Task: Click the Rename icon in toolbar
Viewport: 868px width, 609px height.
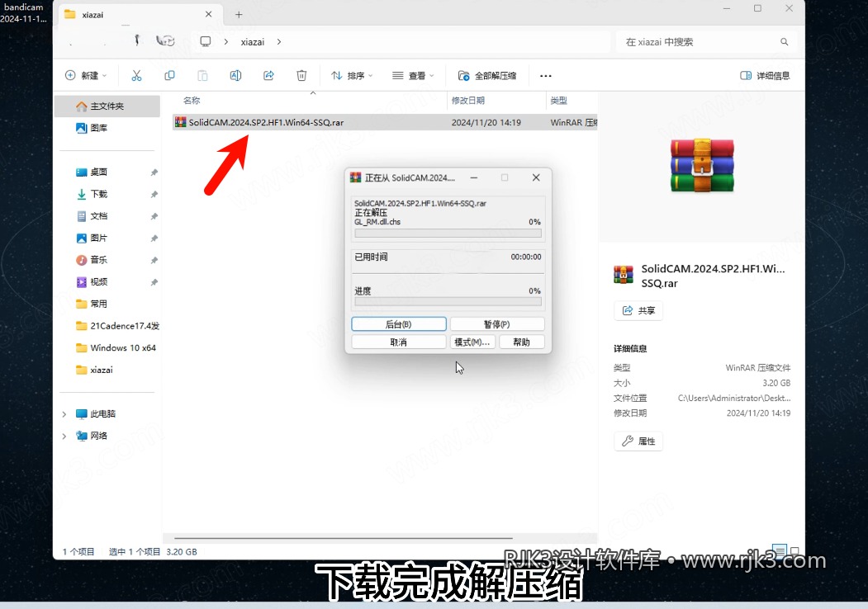Action: 236,76
